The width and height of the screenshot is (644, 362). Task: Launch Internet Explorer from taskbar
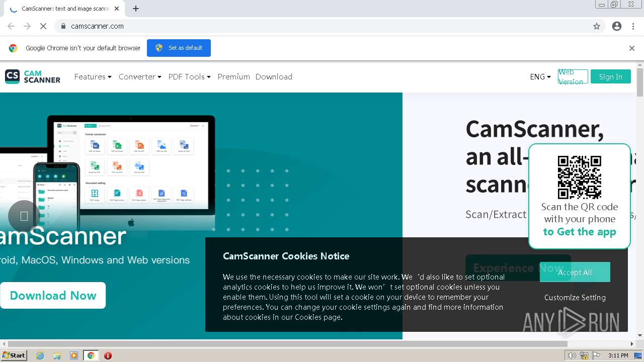point(40,355)
